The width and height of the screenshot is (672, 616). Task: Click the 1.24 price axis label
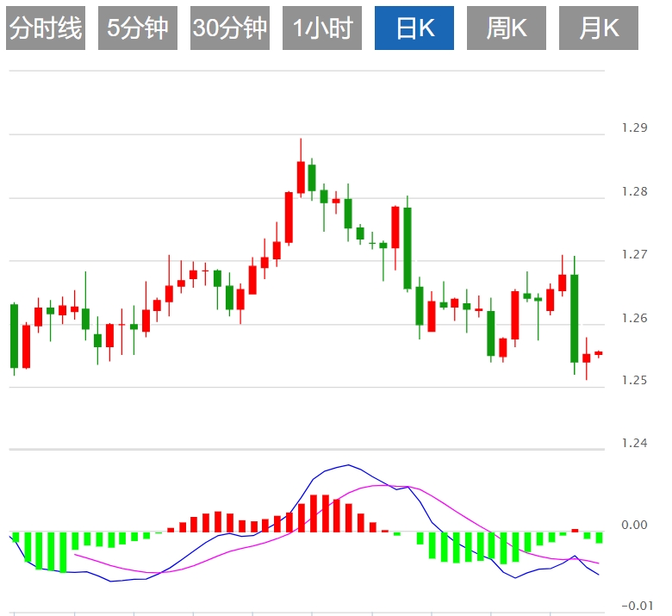634,443
